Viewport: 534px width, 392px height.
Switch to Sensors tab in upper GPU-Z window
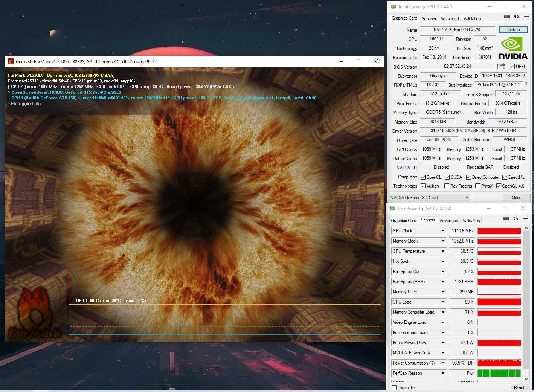pos(429,19)
